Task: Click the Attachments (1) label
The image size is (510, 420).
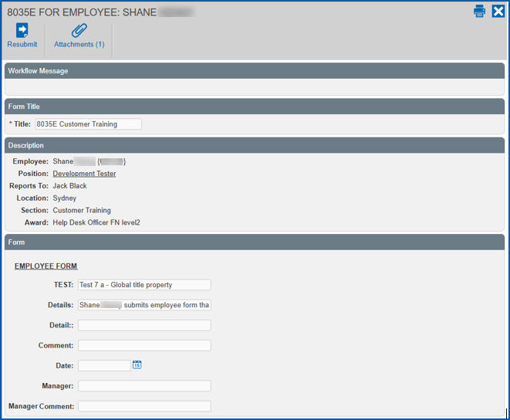Action: click(79, 44)
